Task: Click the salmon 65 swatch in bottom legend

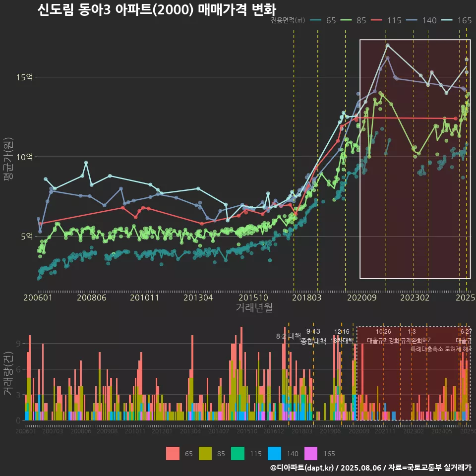Action: [173, 454]
